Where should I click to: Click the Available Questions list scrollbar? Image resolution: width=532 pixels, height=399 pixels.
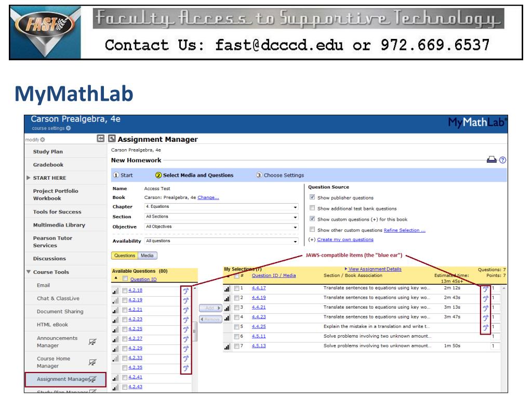194,331
